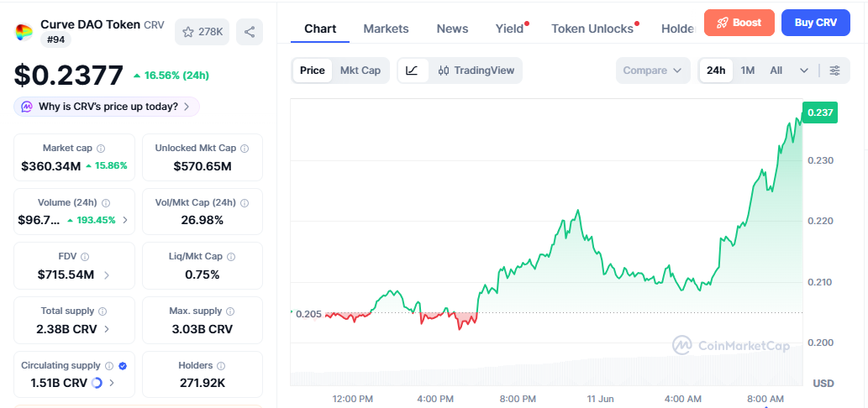Open the News tab
Screen dimensions: 868x408
point(452,29)
